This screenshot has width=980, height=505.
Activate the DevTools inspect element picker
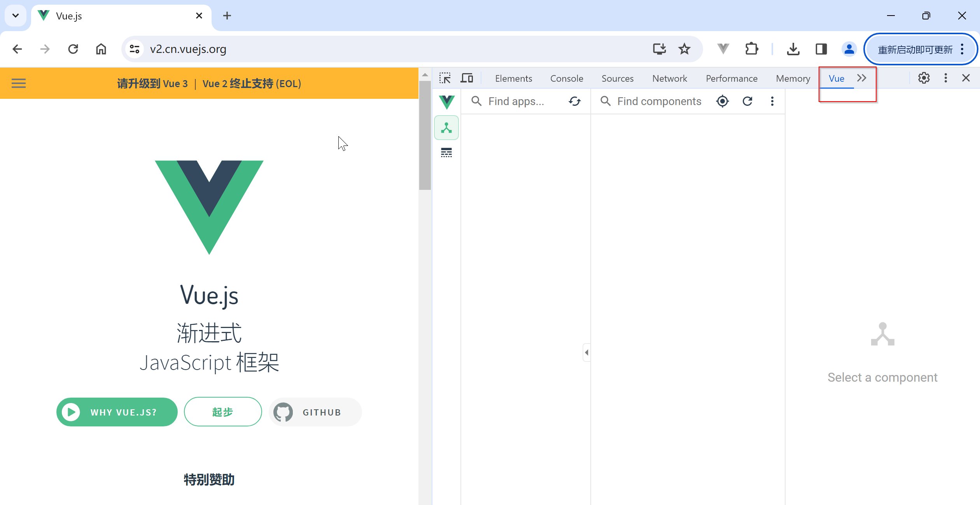click(x=444, y=78)
